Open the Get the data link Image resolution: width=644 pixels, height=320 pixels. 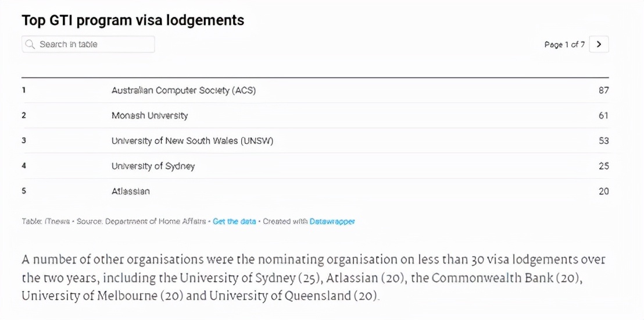click(234, 221)
